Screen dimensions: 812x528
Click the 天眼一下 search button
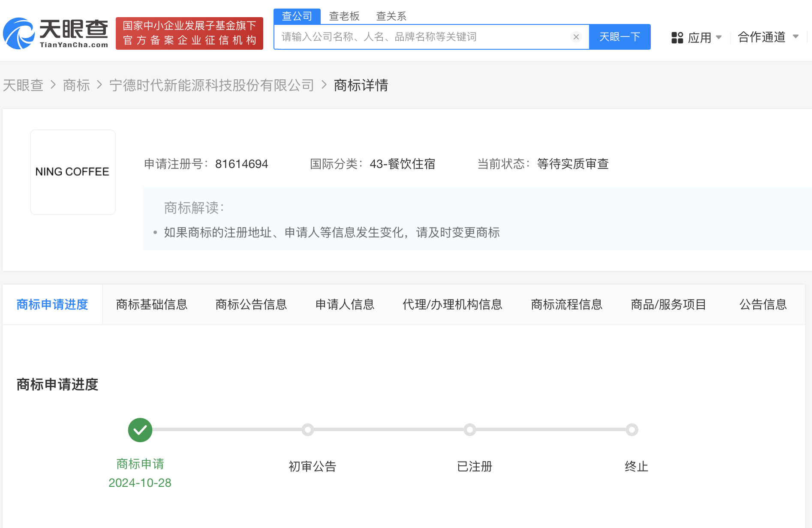tap(620, 37)
